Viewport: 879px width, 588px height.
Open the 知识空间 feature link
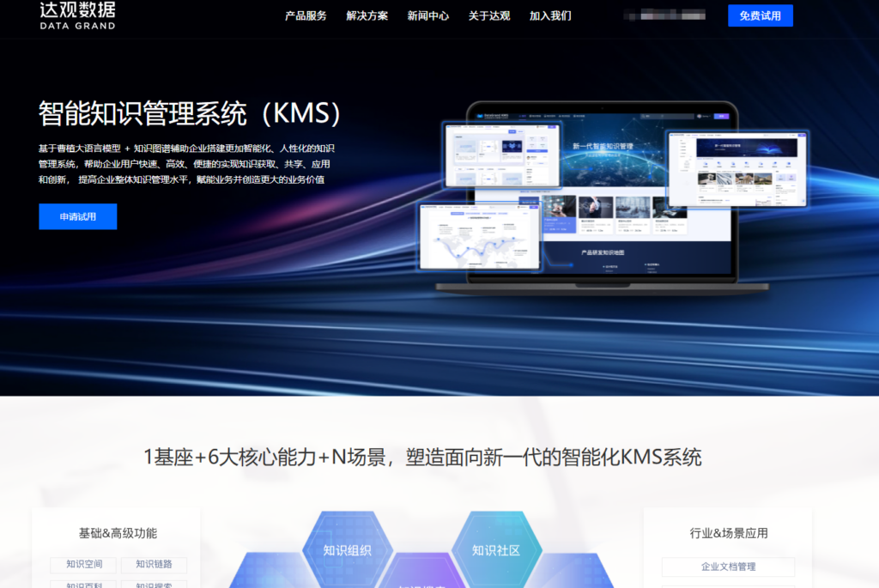83,565
